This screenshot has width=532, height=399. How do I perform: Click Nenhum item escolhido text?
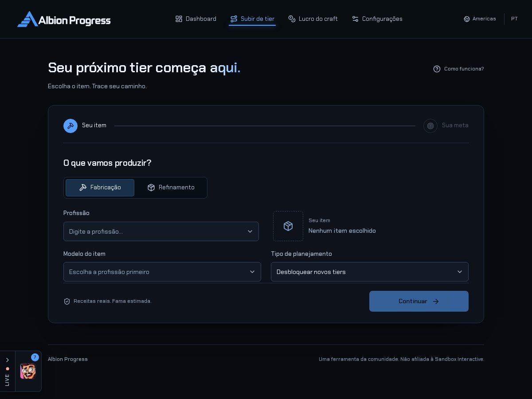[x=342, y=231]
